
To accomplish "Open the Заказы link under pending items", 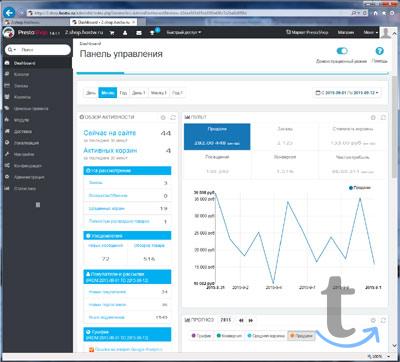I will (96, 183).
